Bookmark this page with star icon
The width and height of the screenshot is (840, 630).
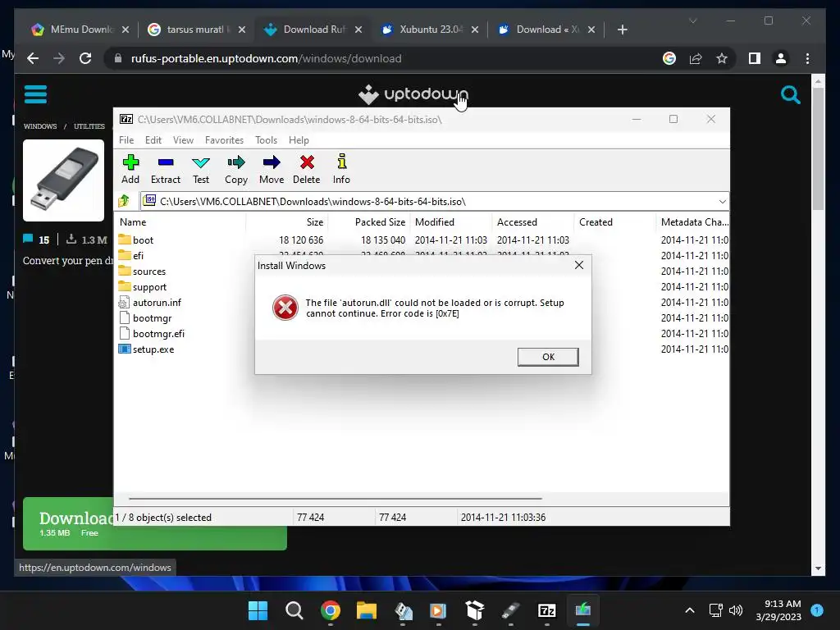[722, 58]
